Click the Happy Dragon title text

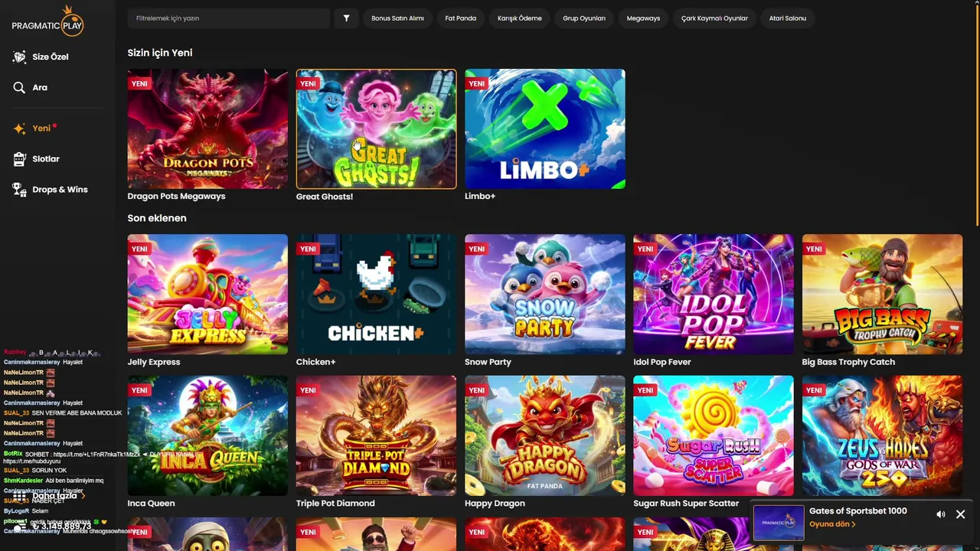point(495,504)
